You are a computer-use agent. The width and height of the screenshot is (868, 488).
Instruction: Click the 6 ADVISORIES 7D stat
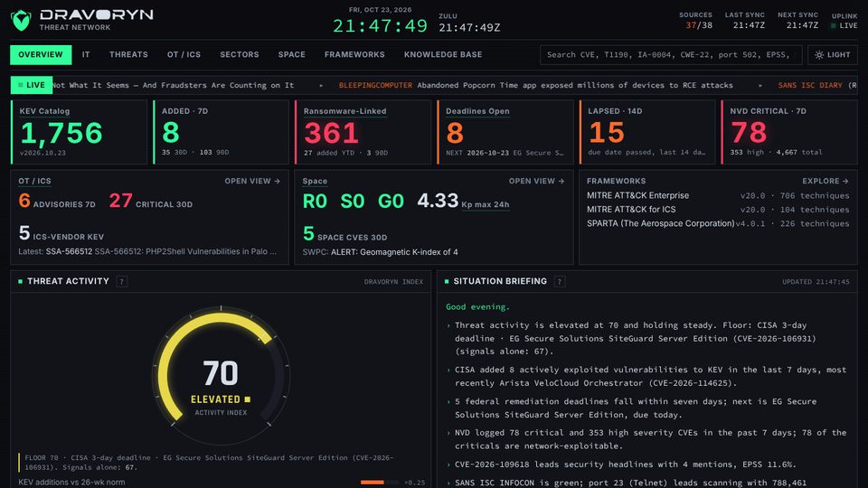pos(57,201)
